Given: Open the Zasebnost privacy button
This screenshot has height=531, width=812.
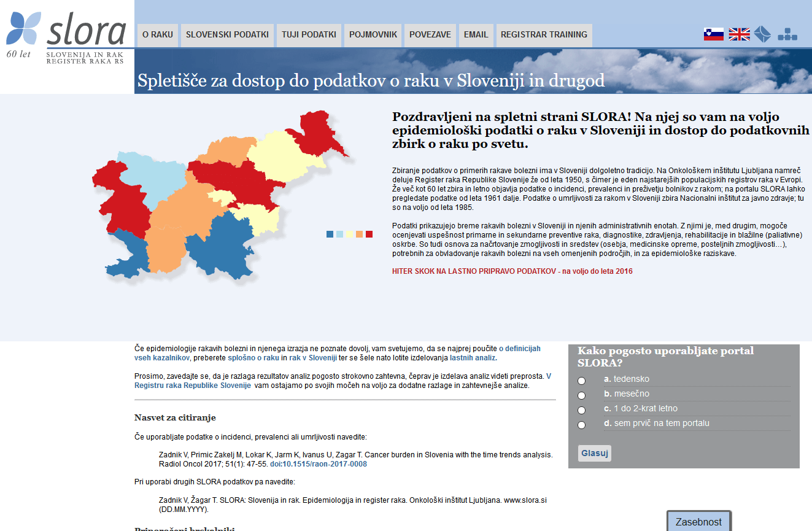Looking at the screenshot, I should tap(698, 521).
